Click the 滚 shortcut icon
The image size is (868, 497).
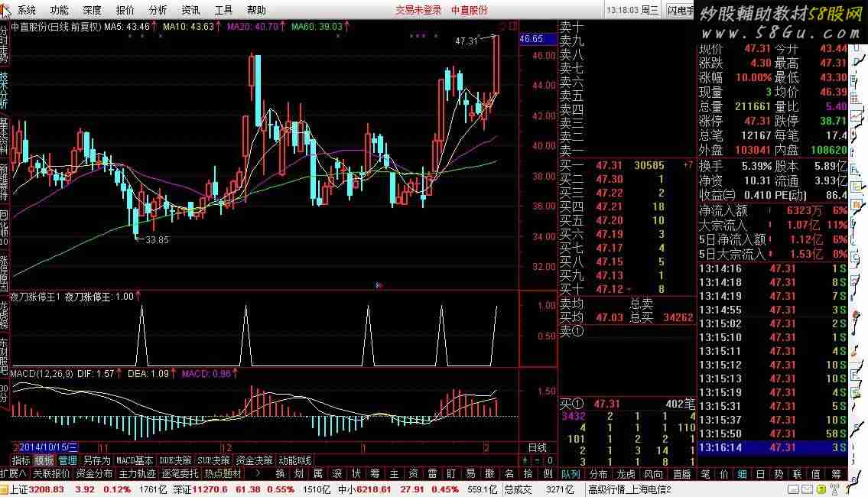point(337,474)
